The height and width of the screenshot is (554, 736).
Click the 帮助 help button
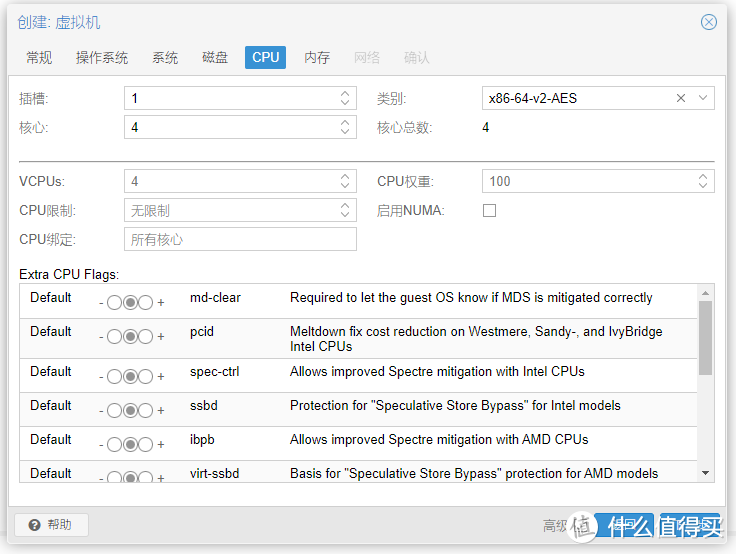(x=52, y=525)
